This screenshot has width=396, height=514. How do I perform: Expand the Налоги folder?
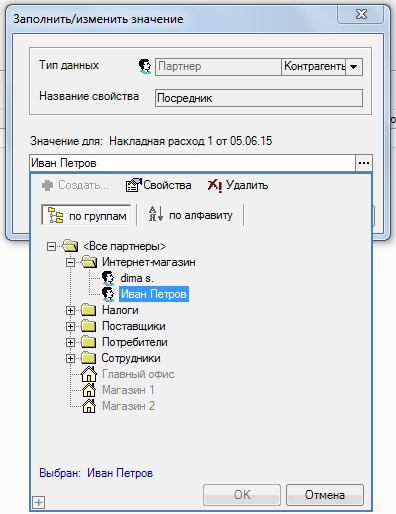(x=70, y=310)
